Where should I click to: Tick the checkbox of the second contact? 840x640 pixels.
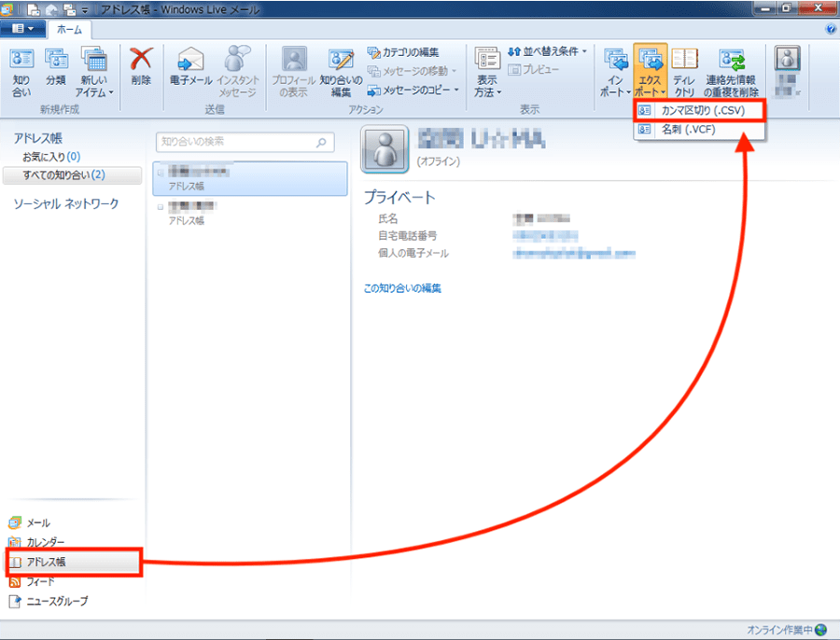(x=161, y=207)
